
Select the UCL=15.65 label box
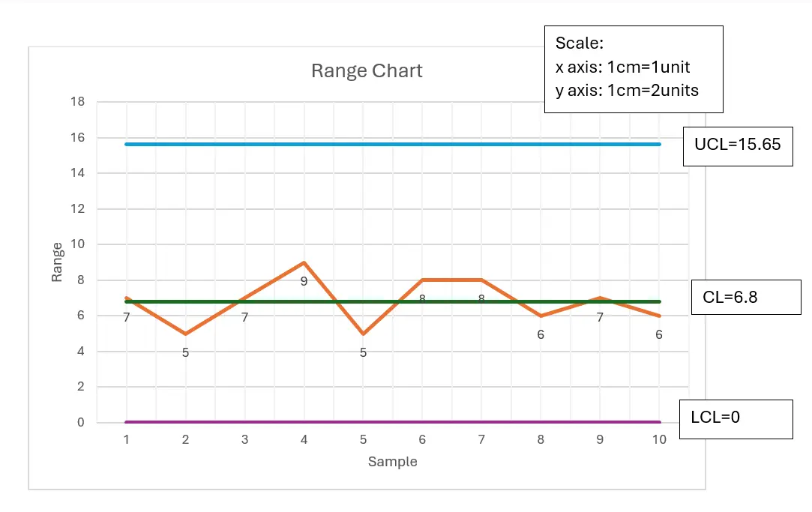pos(737,145)
